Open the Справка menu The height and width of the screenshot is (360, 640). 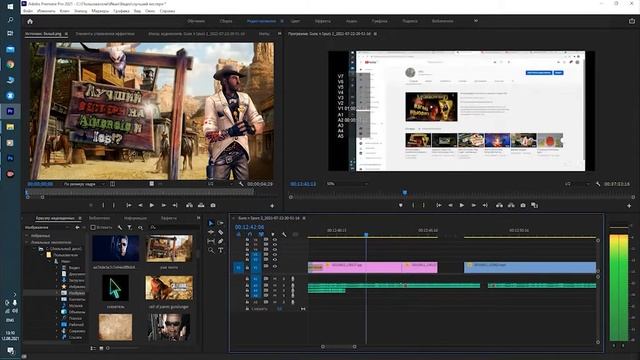[x=167, y=11]
